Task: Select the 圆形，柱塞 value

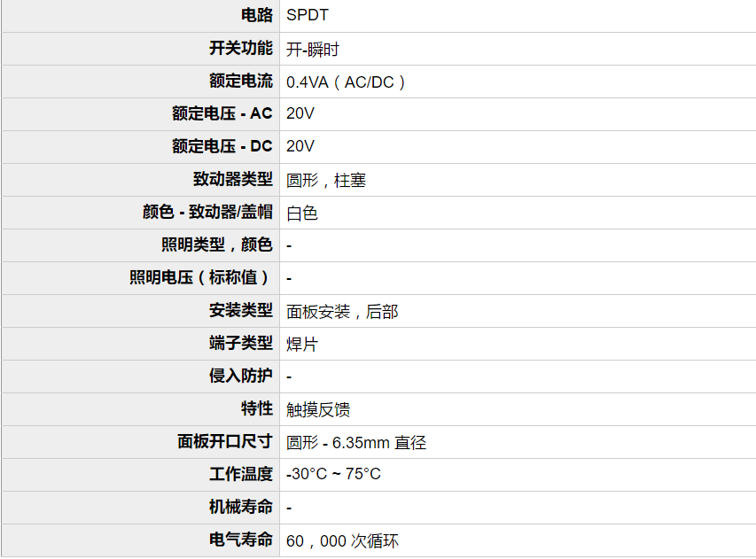Action: coord(326,181)
